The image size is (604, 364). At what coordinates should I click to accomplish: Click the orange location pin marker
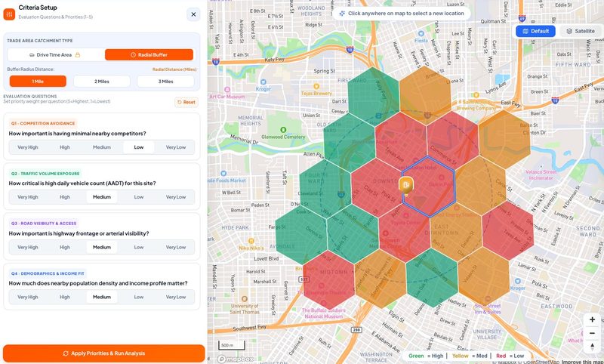(406, 187)
